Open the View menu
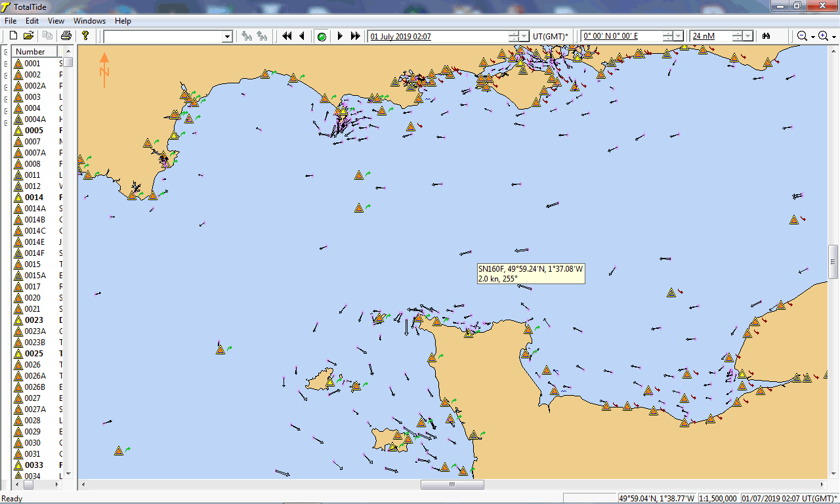 click(x=56, y=21)
